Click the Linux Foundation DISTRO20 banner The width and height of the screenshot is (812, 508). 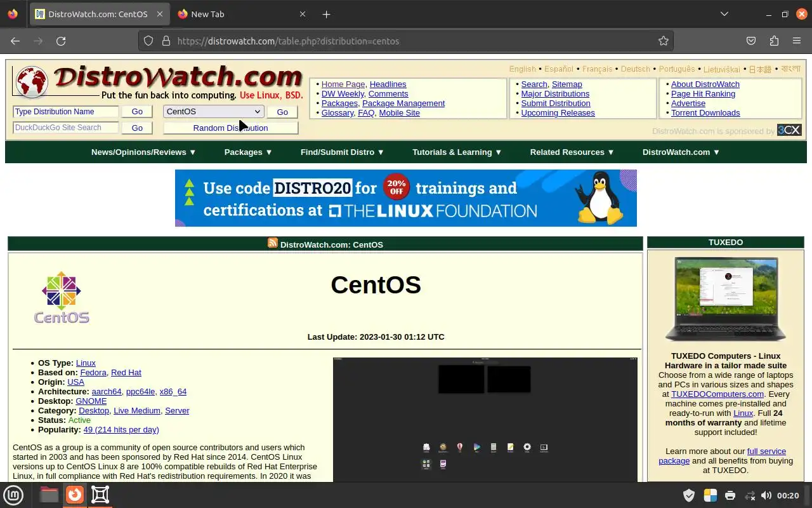click(x=406, y=198)
